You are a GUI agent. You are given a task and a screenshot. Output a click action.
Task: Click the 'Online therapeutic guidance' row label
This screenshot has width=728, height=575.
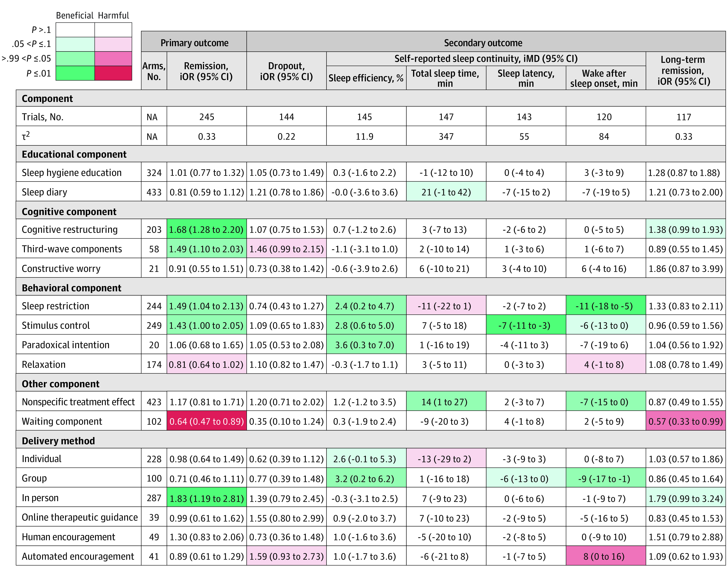pyautogui.click(x=80, y=517)
